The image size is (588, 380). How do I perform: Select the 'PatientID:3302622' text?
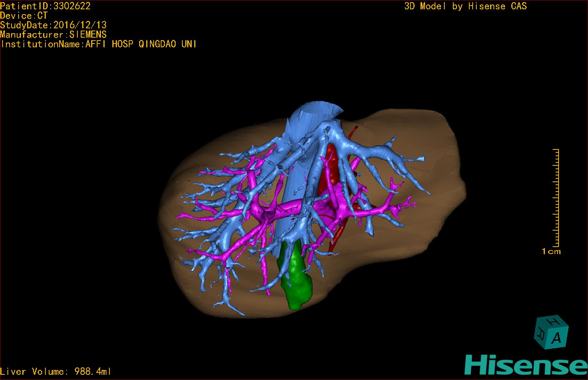click(45, 6)
